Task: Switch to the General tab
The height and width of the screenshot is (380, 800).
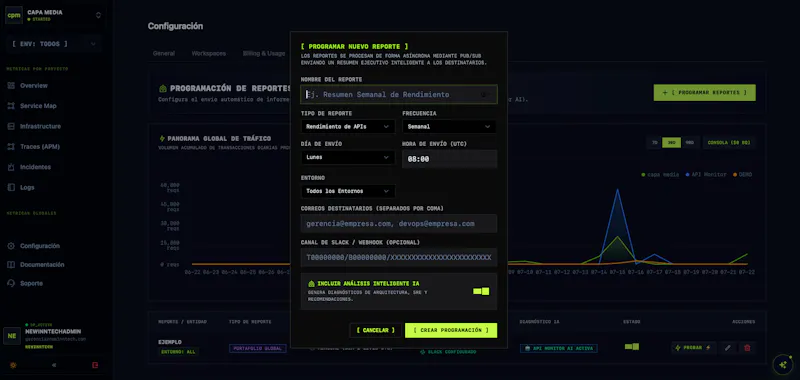Action: pos(164,54)
